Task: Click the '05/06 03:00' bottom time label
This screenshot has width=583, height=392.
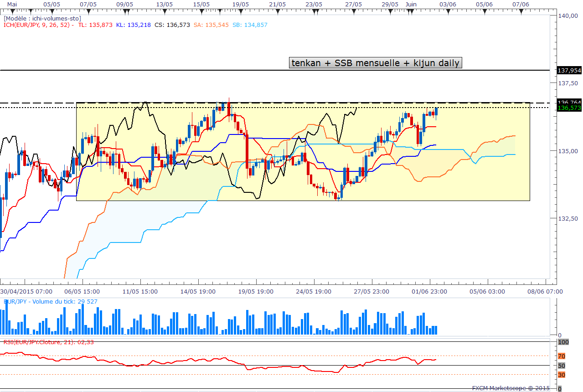Action: pos(487,291)
